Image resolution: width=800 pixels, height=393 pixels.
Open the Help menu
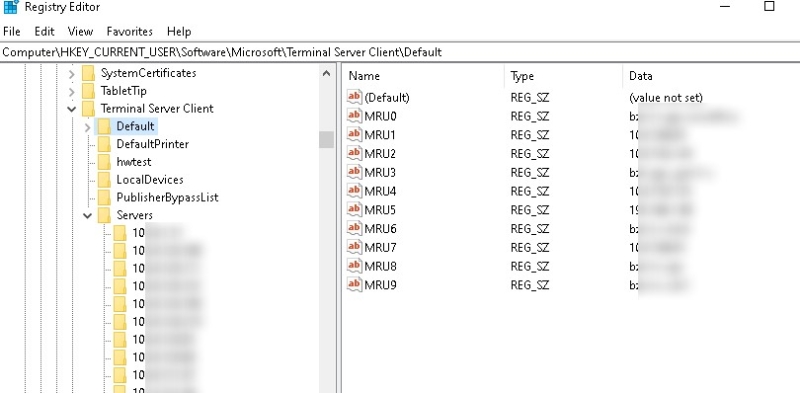pos(179,32)
